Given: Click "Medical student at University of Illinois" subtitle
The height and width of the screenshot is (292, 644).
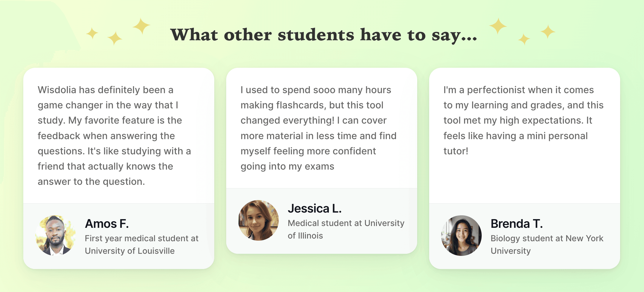Looking at the screenshot, I should click(346, 229).
